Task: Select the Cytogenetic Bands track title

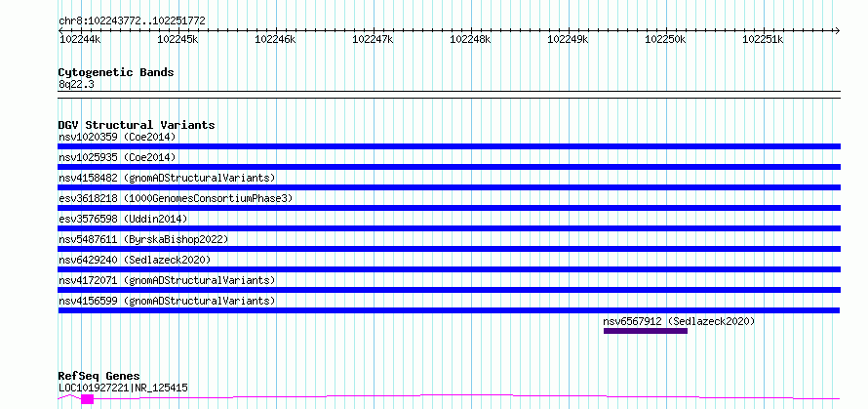Action: 116,72
